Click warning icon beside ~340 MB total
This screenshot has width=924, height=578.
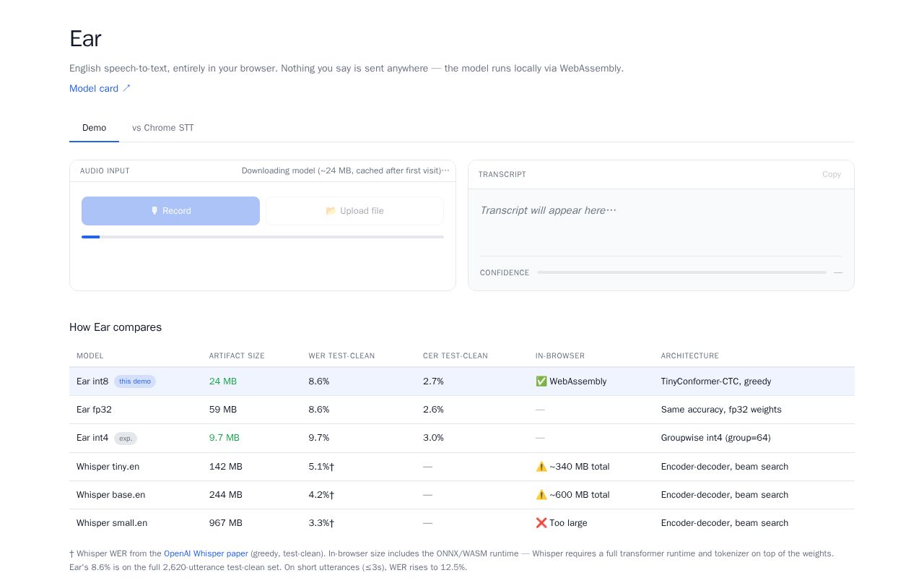541,467
